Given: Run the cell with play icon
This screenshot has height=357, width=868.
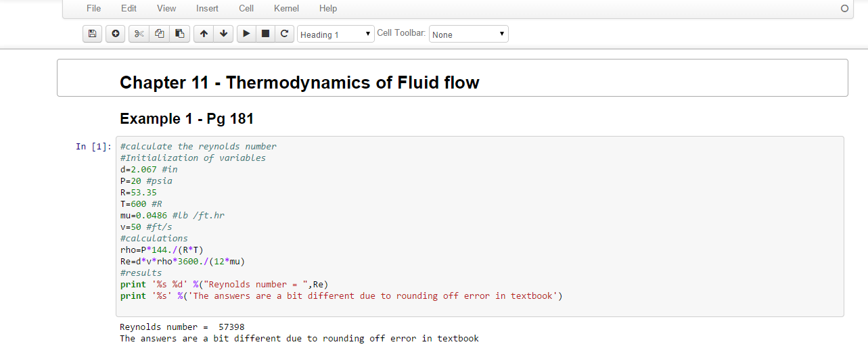Looking at the screenshot, I should click(246, 34).
